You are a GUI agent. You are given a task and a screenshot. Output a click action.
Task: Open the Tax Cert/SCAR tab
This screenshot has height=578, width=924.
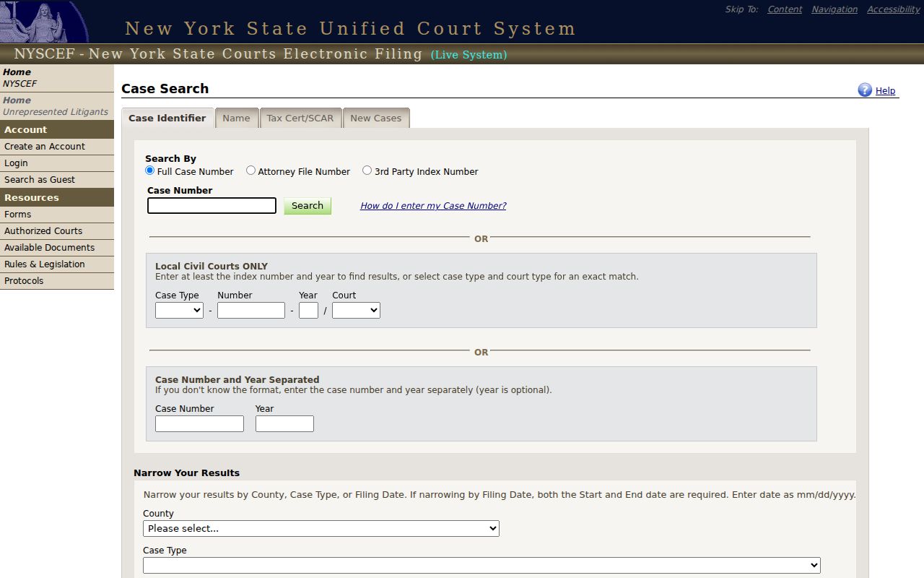(x=300, y=118)
